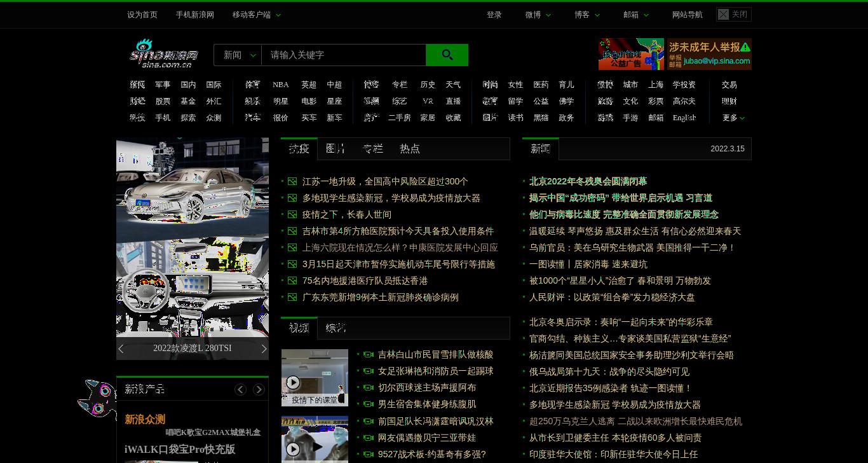The height and width of the screenshot is (463, 868).
Task: Switch to the 热点 tab
Action: coord(410,148)
